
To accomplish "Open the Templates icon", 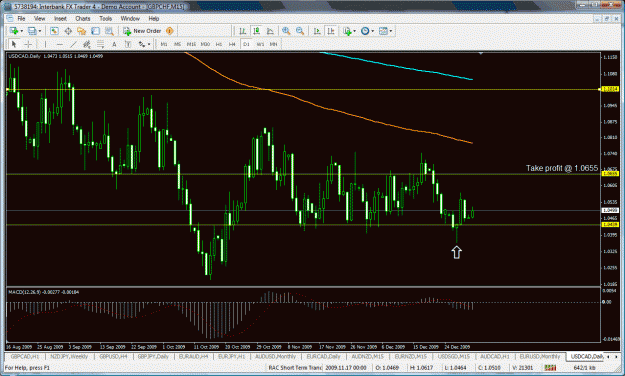I will click(x=383, y=31).
